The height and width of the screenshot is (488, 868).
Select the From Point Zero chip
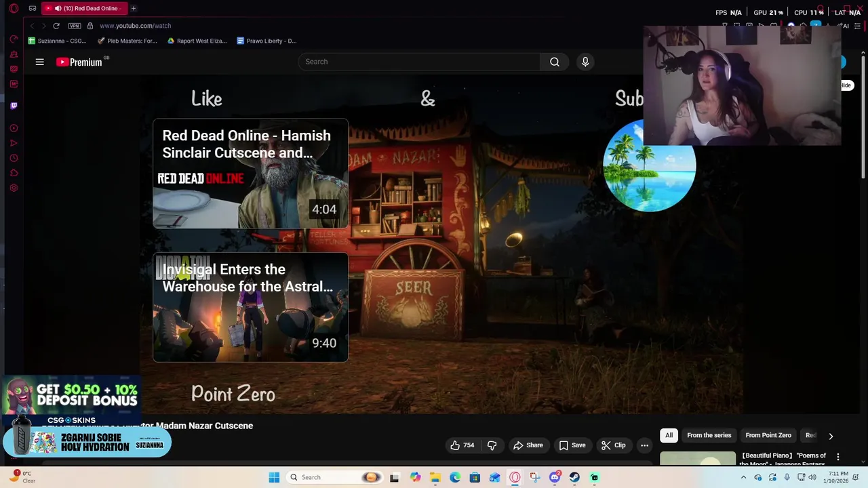(x=768, y=435)
